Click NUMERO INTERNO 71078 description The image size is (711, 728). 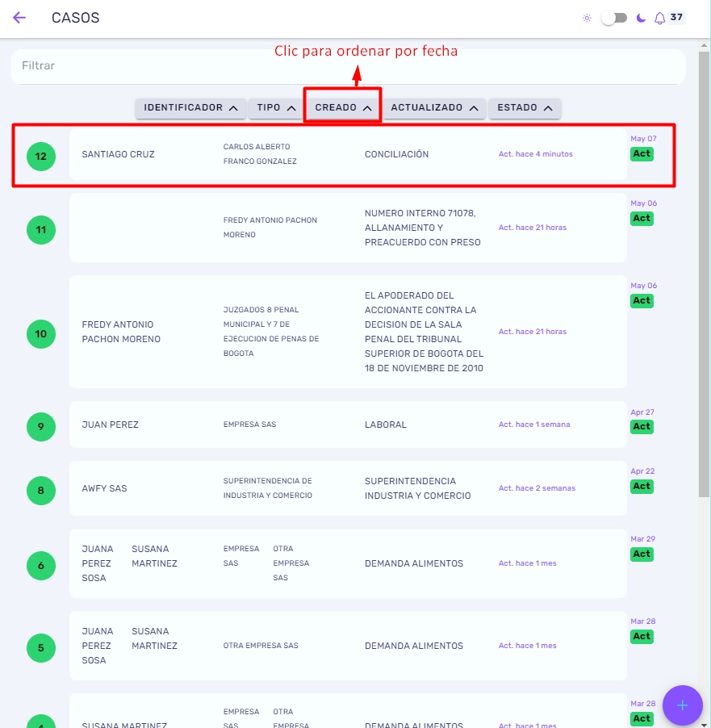coord(423,228)
